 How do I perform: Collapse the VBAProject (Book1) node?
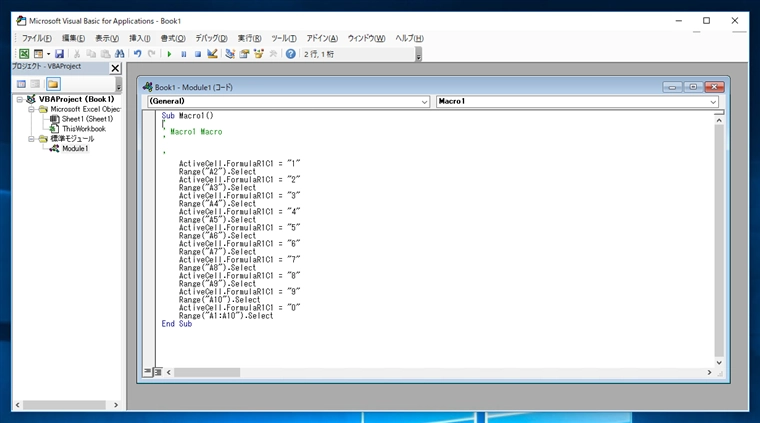point(20,99)
